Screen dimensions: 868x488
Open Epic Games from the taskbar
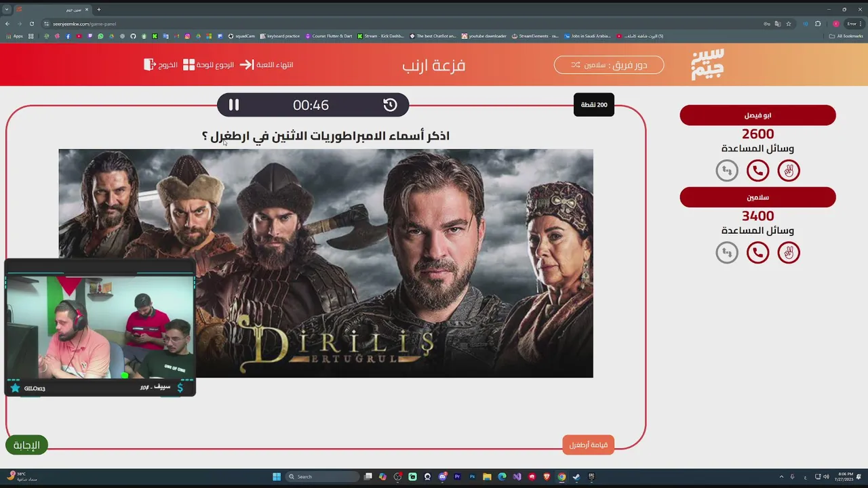point(591,476)
